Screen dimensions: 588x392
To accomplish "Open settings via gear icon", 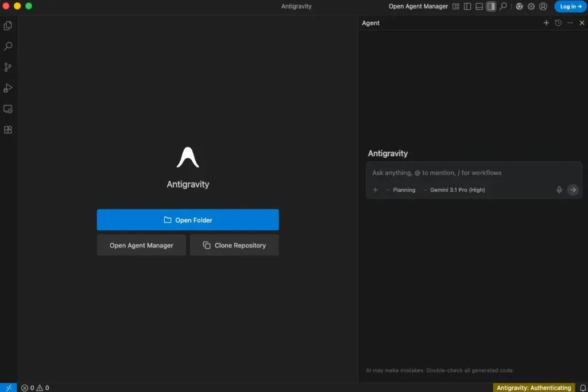I will [x=531, y=7].
